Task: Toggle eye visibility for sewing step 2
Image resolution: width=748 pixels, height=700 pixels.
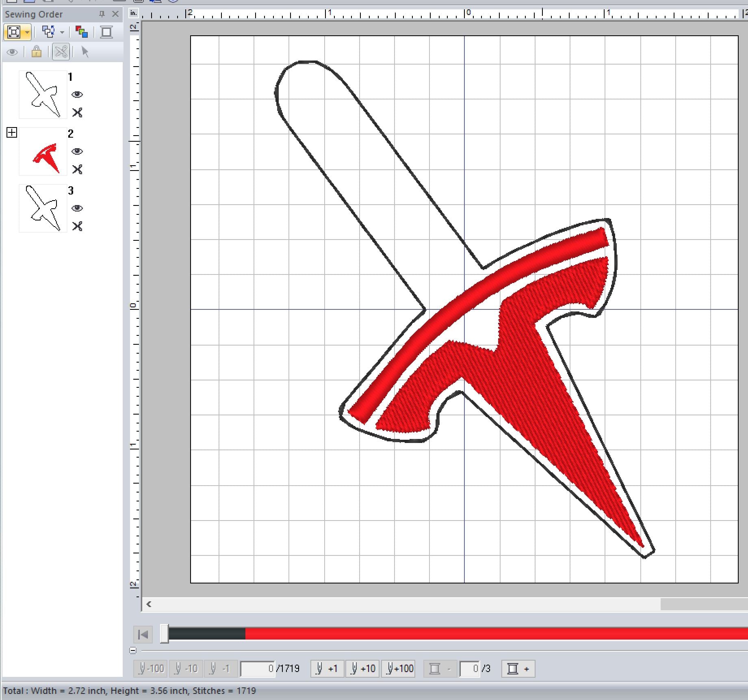Action: point(77,151)
